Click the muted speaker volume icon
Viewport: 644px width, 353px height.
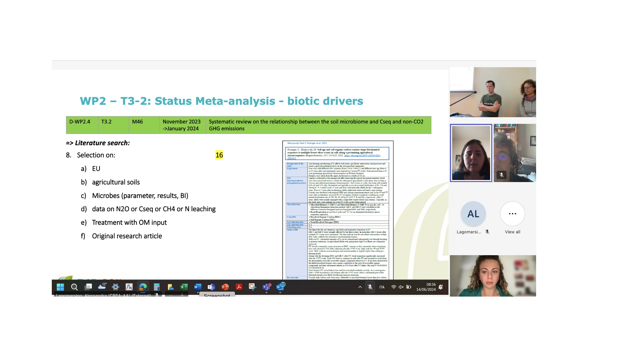[x=401, y=287]
